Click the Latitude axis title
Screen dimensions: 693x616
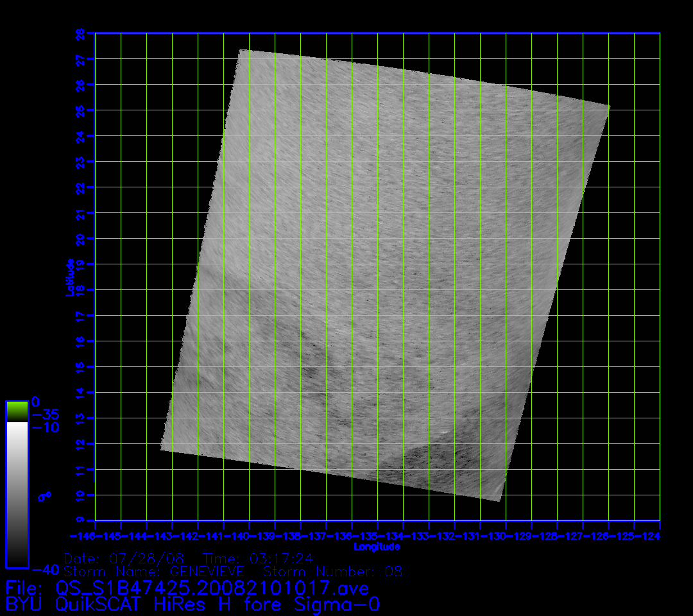pyautogui.click(x=69, y=277)
